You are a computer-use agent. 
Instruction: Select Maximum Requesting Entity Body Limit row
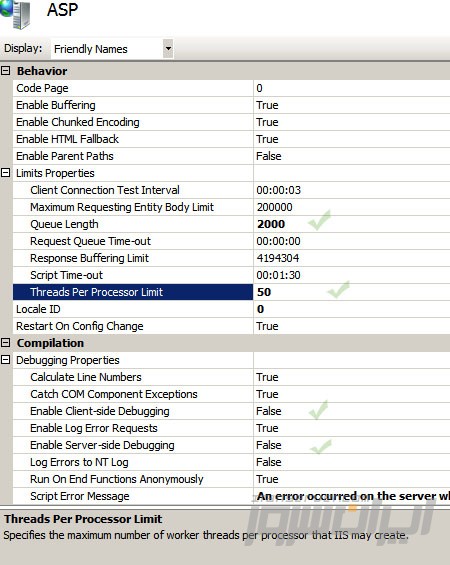click(231, 207)
